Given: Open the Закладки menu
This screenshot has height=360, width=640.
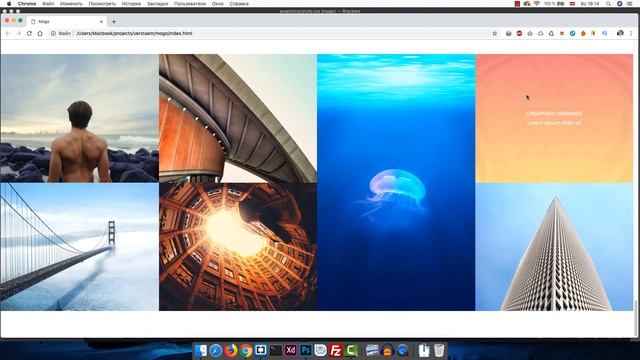Looking at the screenshot, I should (x=158, y=4).
